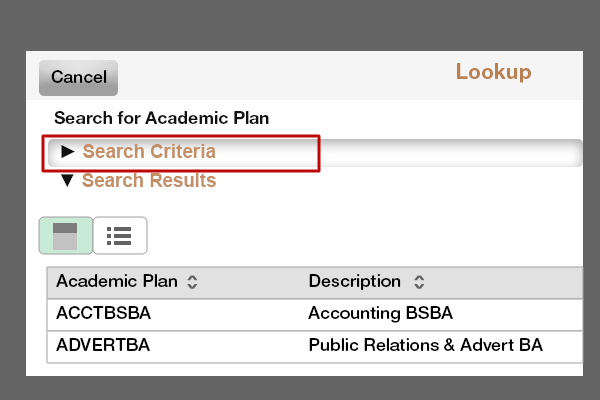This screenshot has width=600, height=400.
Task: Click the Lookup dialog title
Action: tap(494, 72)
